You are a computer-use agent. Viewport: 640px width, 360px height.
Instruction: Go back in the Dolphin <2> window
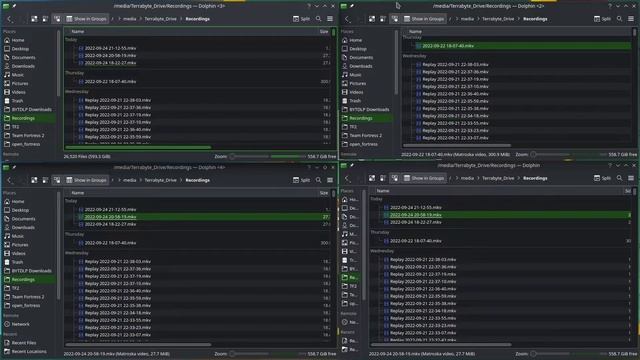[x=347, y=19]
